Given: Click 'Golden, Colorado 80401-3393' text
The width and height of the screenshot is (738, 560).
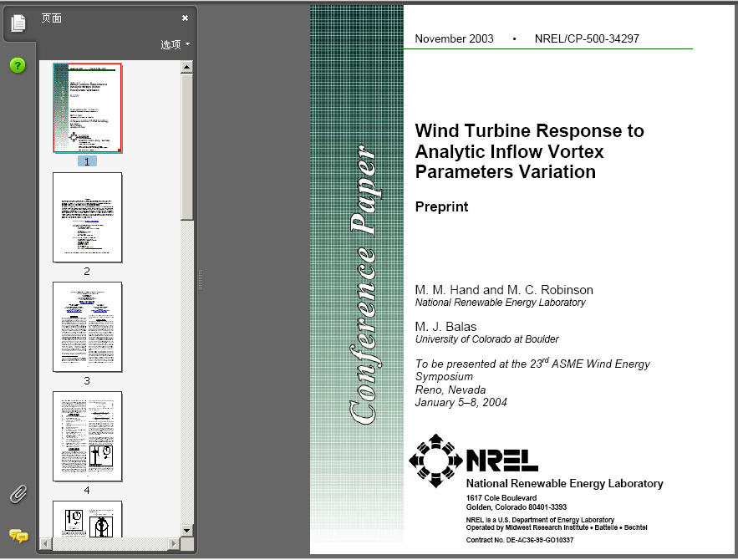Looking at the screenshot, I should 517,507.
